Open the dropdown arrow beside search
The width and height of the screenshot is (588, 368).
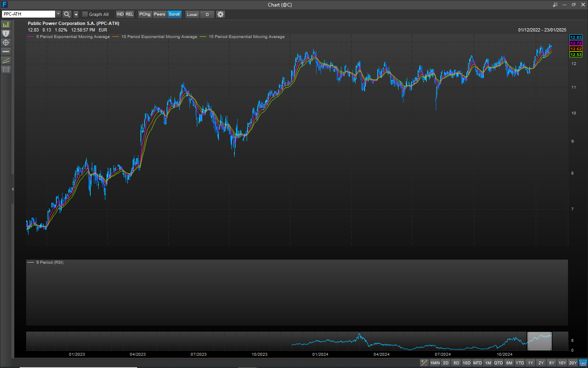pyautogui.click(x=76, y=14)
